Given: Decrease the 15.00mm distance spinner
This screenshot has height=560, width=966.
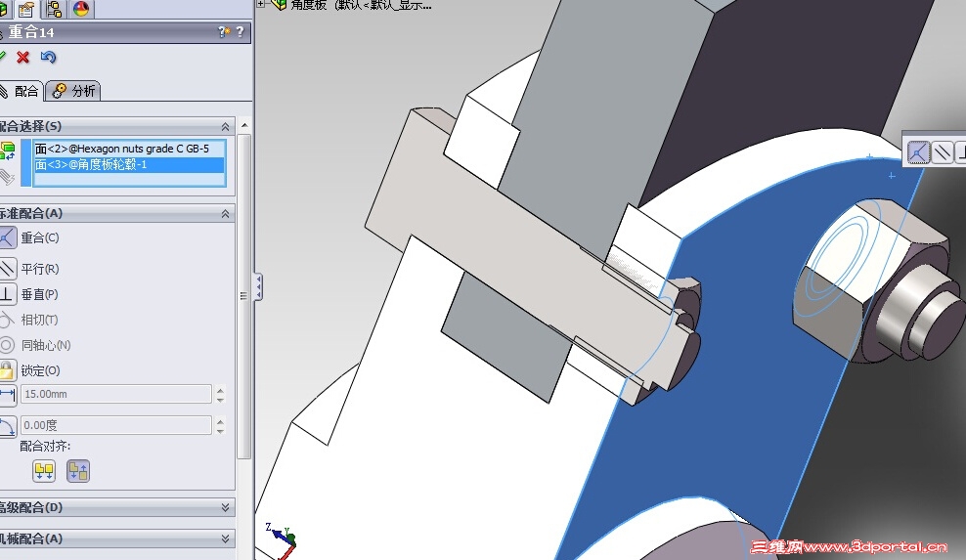Looking at the screenshot, I should (221, 399).
